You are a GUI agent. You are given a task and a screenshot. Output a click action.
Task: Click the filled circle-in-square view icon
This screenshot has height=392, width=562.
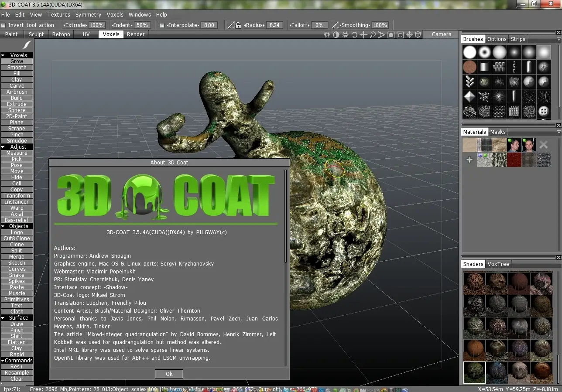[x=391, y=34]
